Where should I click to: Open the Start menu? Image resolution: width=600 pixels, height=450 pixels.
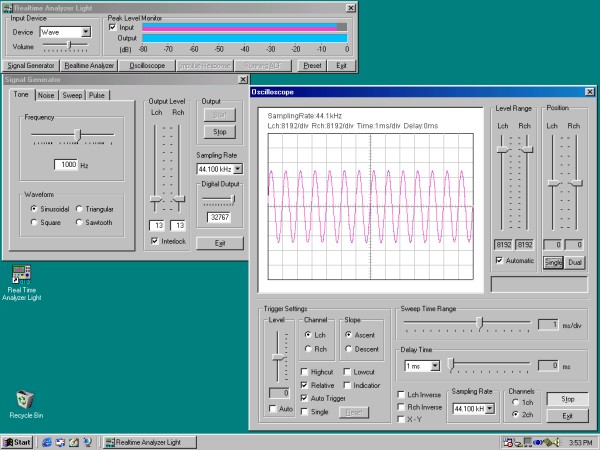pyautogui.click(x=17, y=442)
